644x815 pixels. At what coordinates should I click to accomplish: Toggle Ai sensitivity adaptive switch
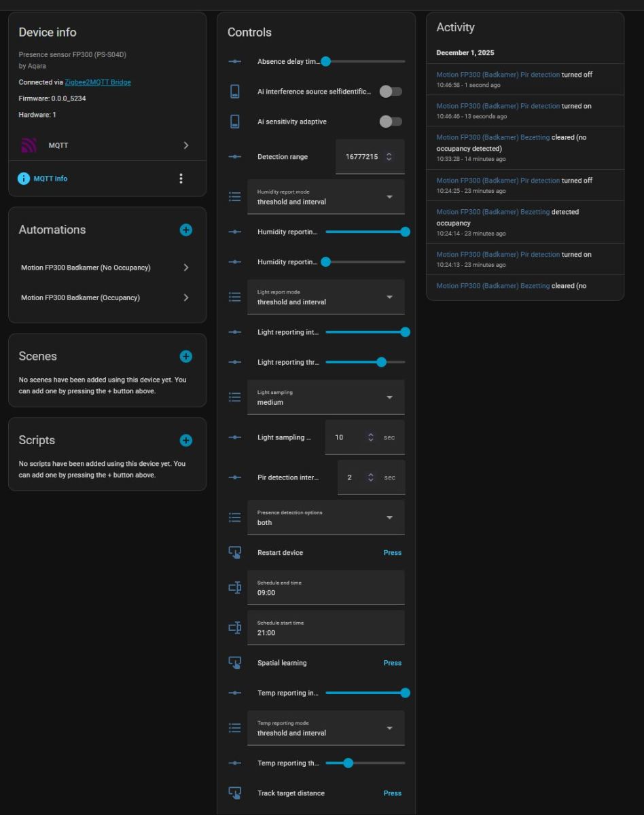391,122
